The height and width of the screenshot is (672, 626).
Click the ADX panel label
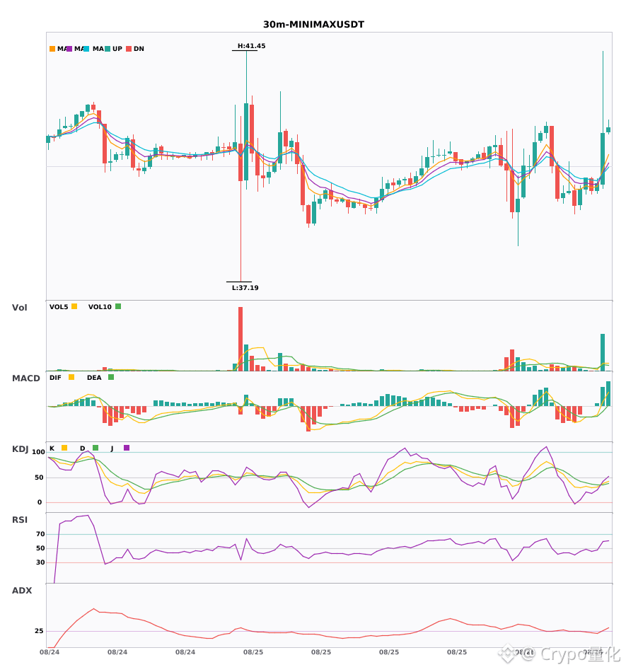(22, 591)
